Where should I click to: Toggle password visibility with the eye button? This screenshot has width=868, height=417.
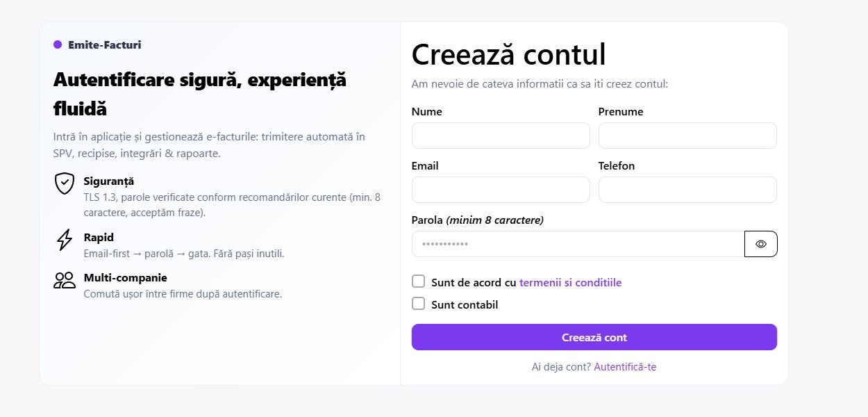(761, 243)
